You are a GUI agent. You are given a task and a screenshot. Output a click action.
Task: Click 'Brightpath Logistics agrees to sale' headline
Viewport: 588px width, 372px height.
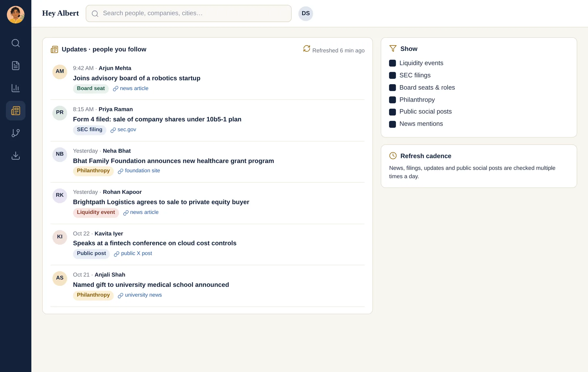coord(161,202)
